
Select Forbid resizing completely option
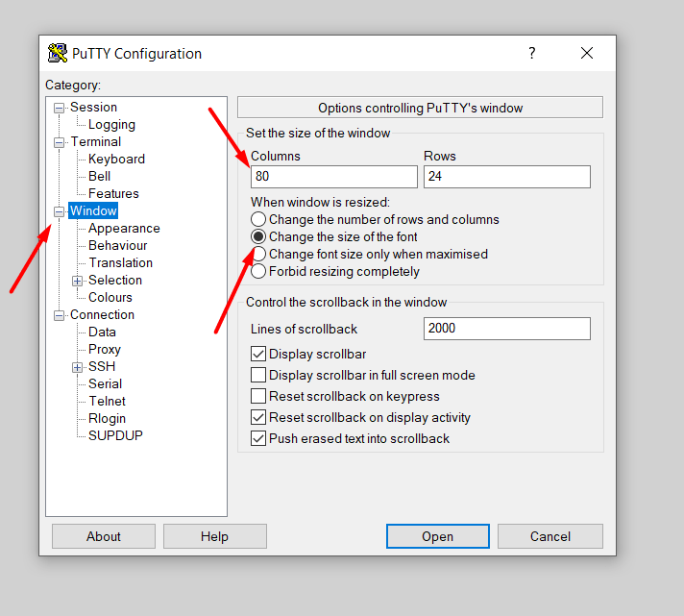(335, 271)
